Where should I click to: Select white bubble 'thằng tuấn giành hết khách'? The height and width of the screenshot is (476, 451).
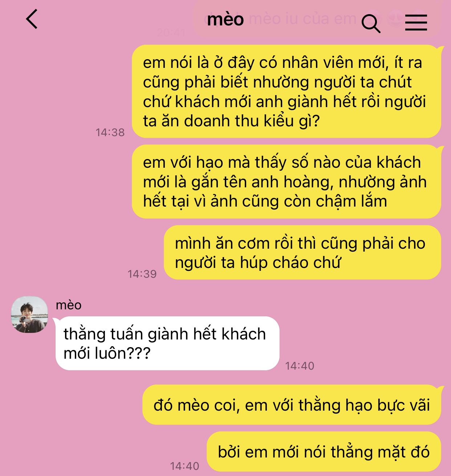pos(167,343)
